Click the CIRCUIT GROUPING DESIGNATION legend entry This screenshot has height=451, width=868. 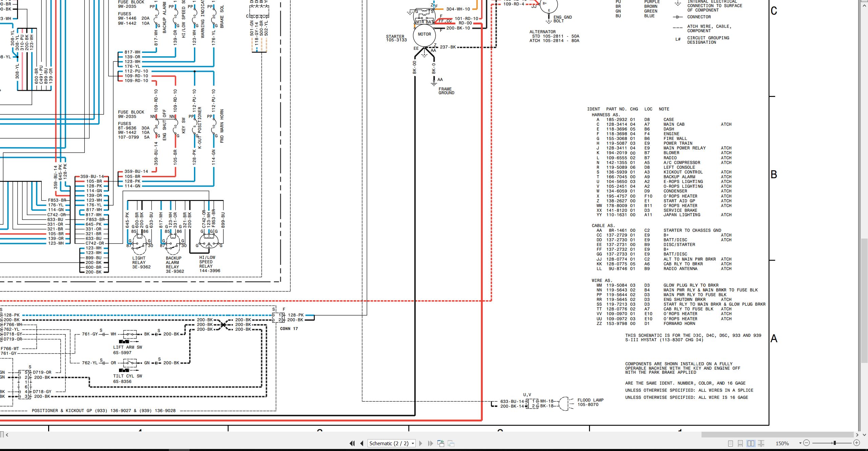coord(708,40)
